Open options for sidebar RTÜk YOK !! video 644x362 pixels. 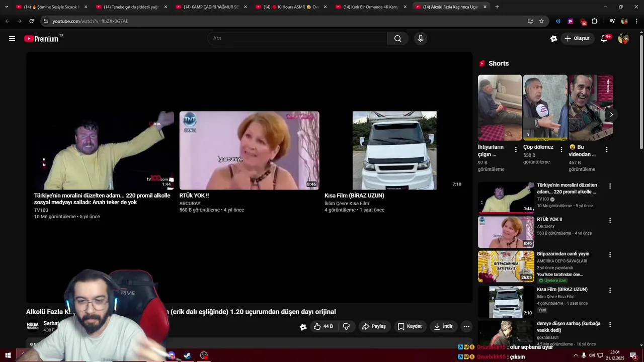[x=610, y=220]
